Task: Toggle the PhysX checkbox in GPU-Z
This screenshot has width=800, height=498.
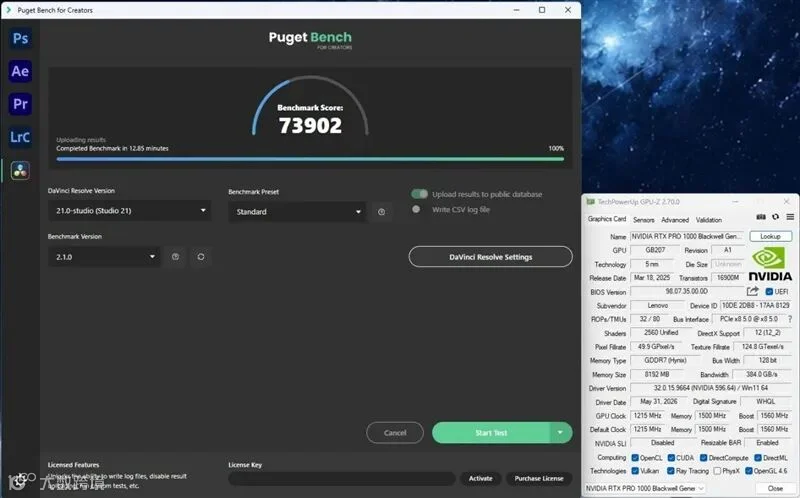Action: tap(717, 470)
